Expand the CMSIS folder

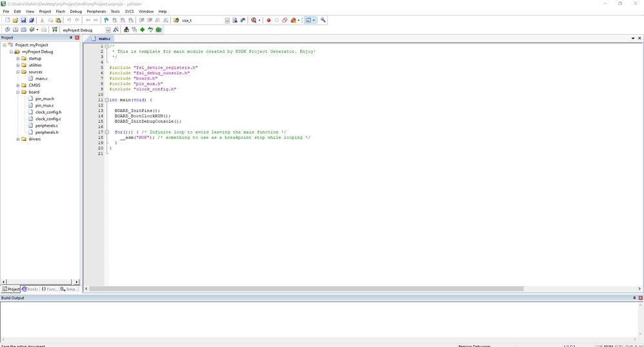coord(17,85)
